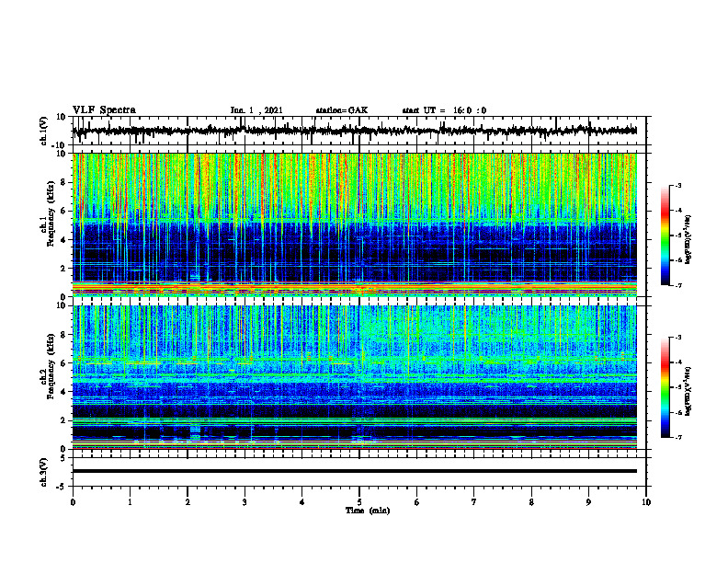Click the "-3" label on ch.2 colorbar

(677, 338)
